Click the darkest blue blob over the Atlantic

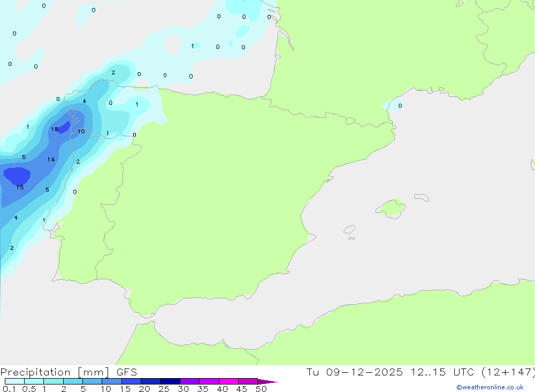pos(17,176)
